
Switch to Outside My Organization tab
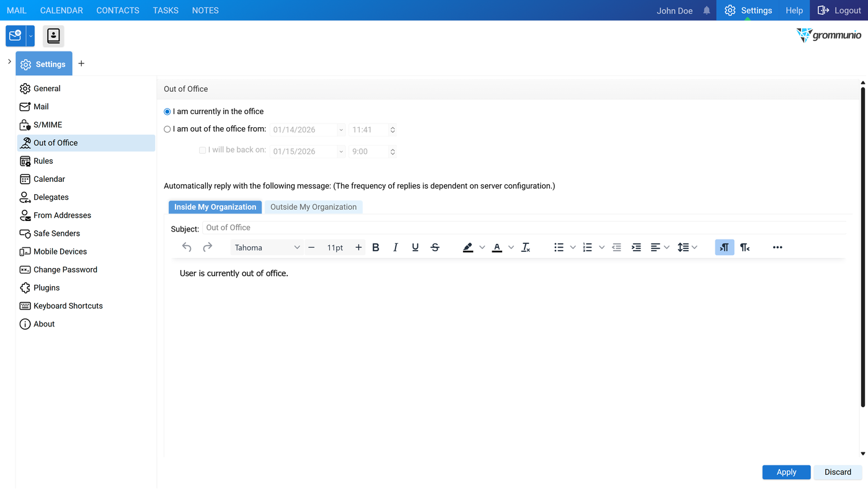(x=313, y=207)
